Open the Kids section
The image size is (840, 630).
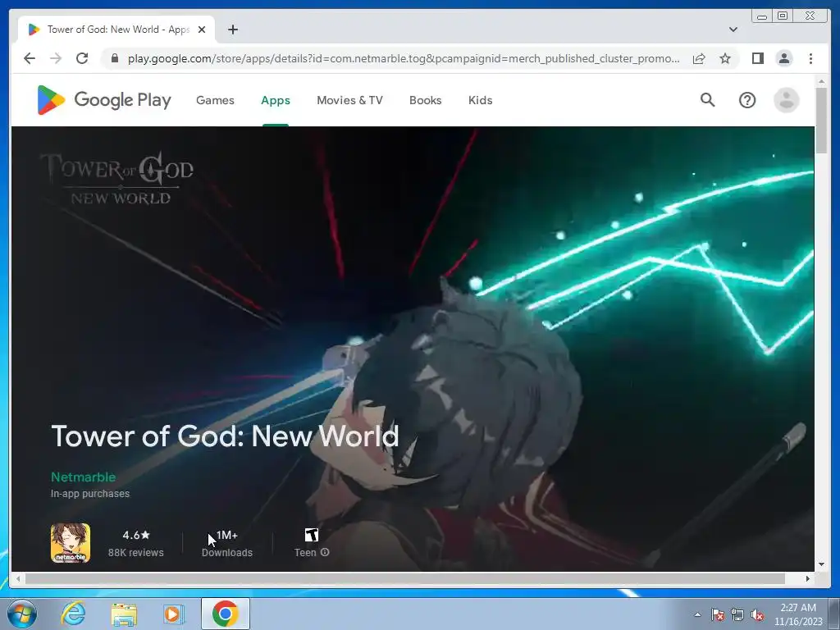(480, 100)
